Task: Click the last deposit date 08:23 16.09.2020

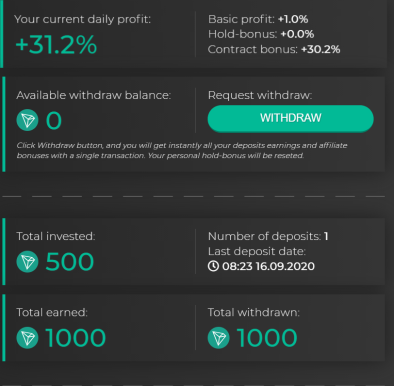Action: tap(268, 266)
